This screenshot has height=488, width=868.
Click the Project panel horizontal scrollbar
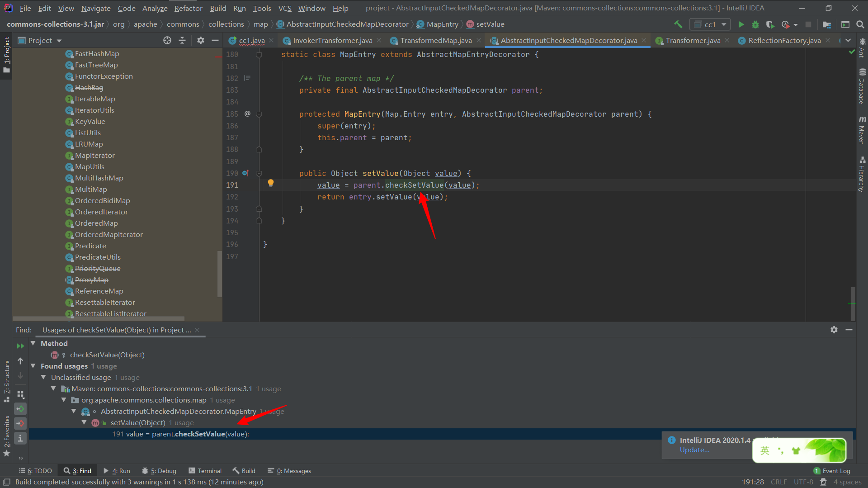click(x=99, y=318)
